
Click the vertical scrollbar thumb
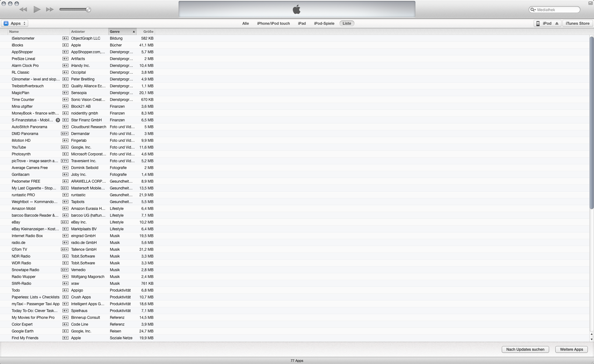tap(591, 122)
